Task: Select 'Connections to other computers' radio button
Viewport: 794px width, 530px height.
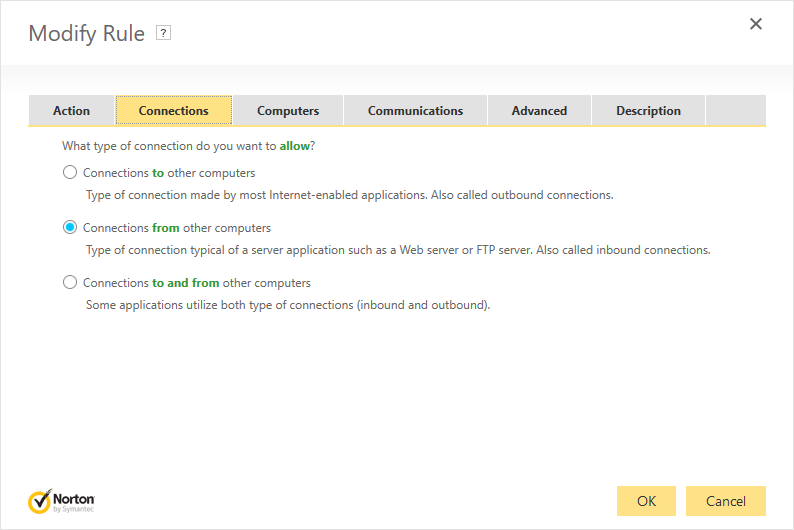Action: point(70,172)
